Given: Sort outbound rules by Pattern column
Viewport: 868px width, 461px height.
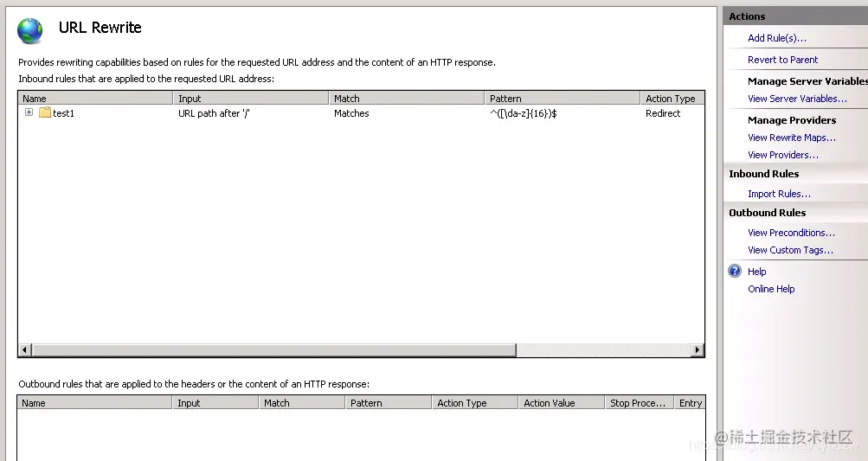Looking at the screenshot, I should pyautogui.click(x=389, y=403).
